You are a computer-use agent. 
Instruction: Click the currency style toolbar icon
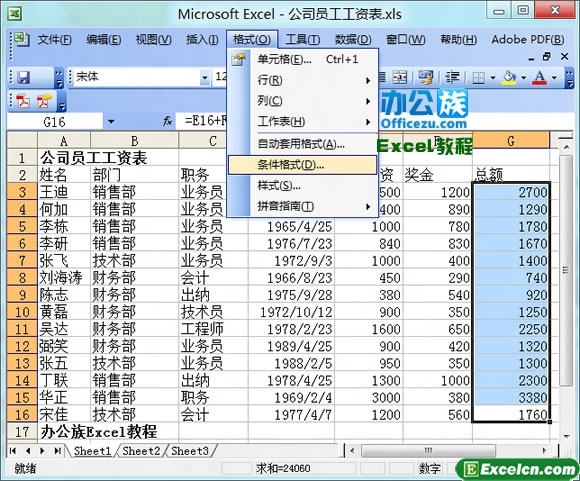coord(425,77)
